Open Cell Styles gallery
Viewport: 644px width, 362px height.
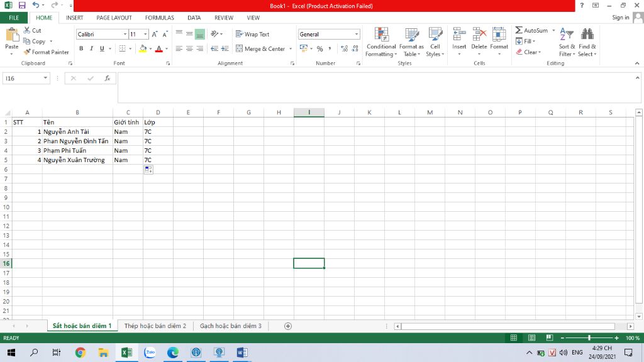[x=435, y=42]
